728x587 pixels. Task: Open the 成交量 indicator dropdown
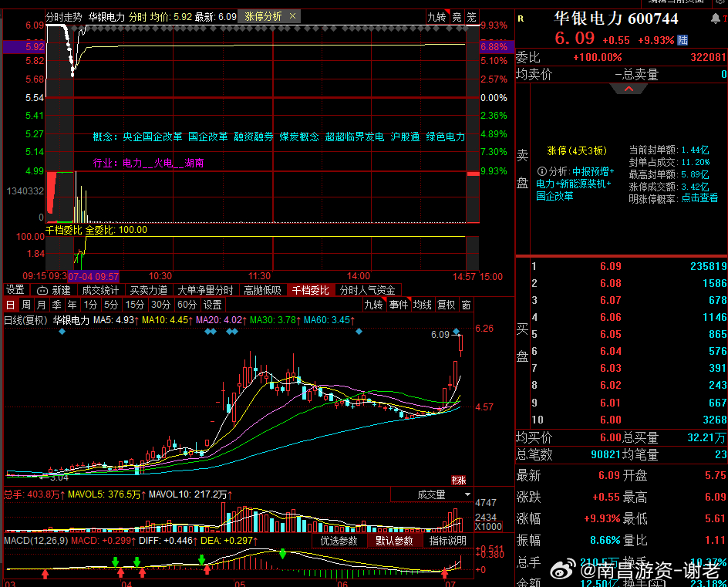pos(432,495)
